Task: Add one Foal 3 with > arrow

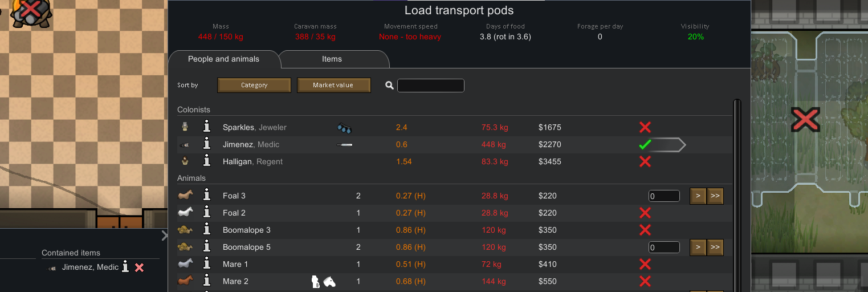Action: (x=698, y=196)
